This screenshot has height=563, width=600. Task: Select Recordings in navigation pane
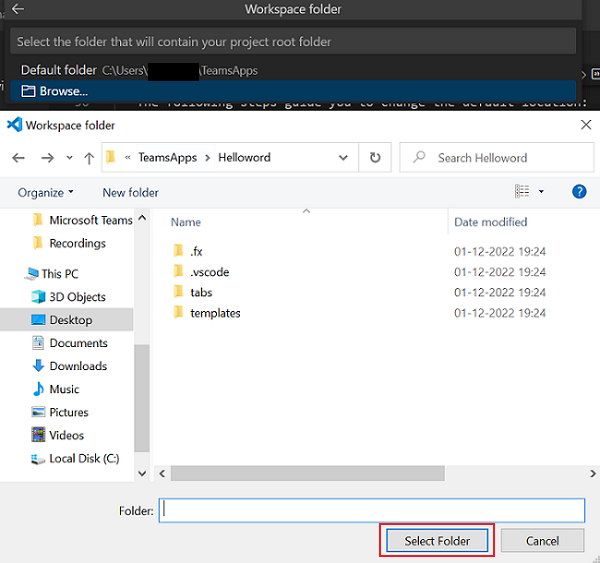pos(69,243)
